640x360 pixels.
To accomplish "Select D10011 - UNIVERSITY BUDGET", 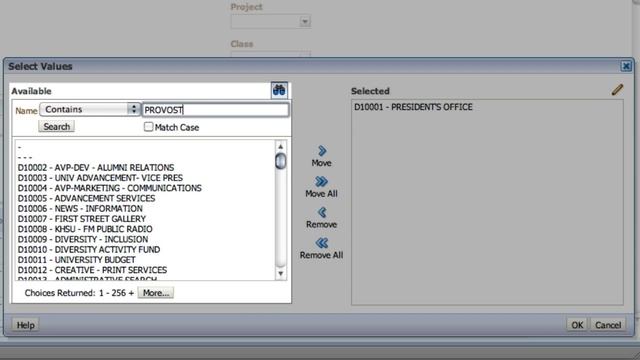I will pyautogui.click(x=76, y=260).
